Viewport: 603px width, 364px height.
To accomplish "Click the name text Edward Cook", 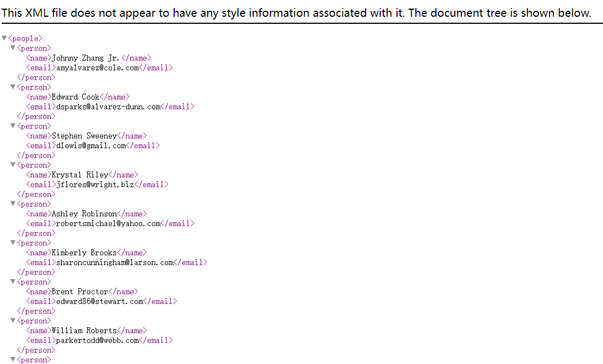I will (x=76, y=97).
